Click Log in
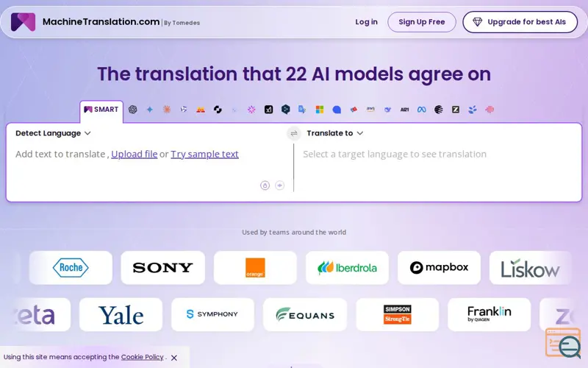 point(366,22)
